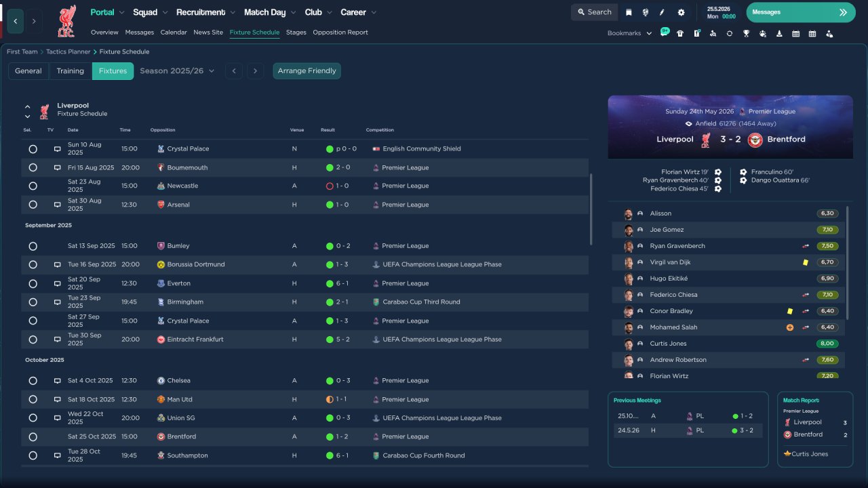Open the Season 2025/26 dropdown
This screenshot has height=488, width=868.
[177, 70]
